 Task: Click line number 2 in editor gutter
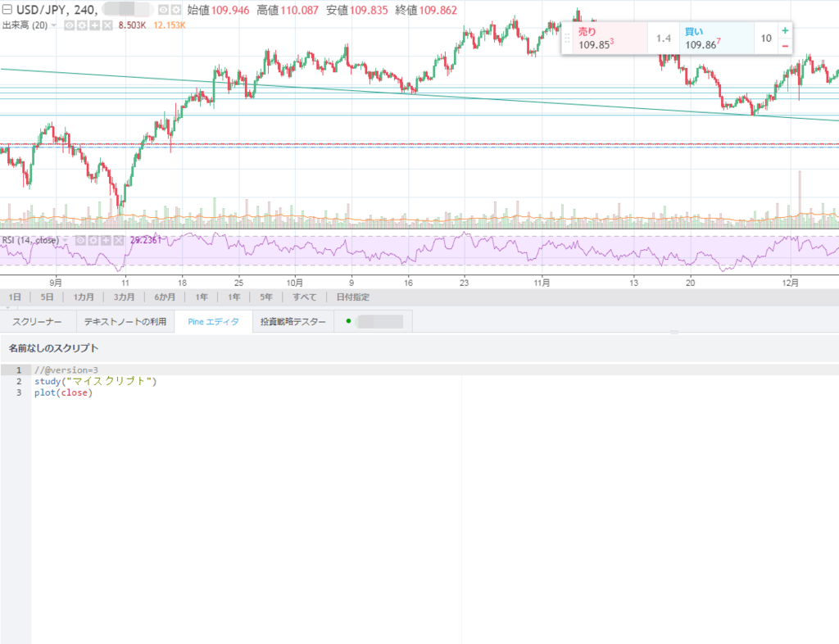point(19,381)
